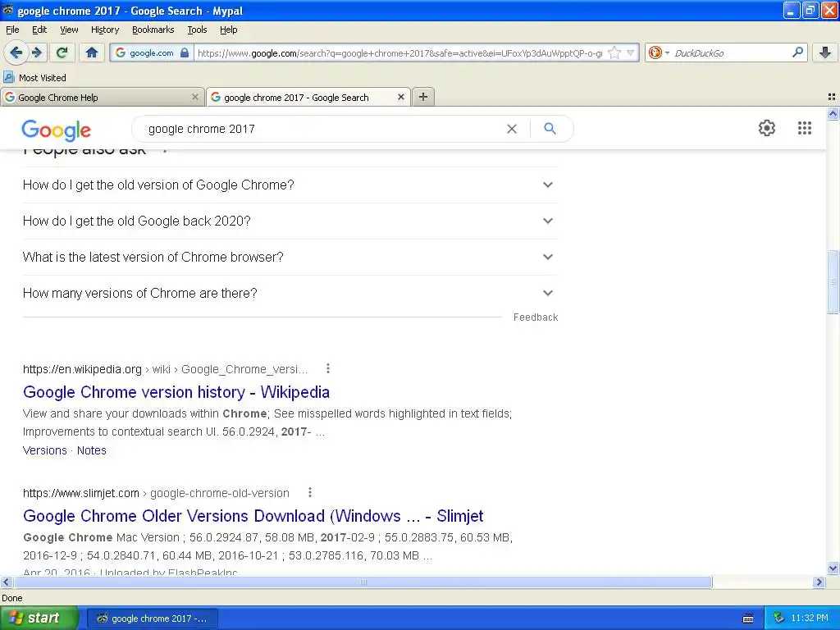
Task: Submit search with blue magnifier icon
Action: point(550,129)
